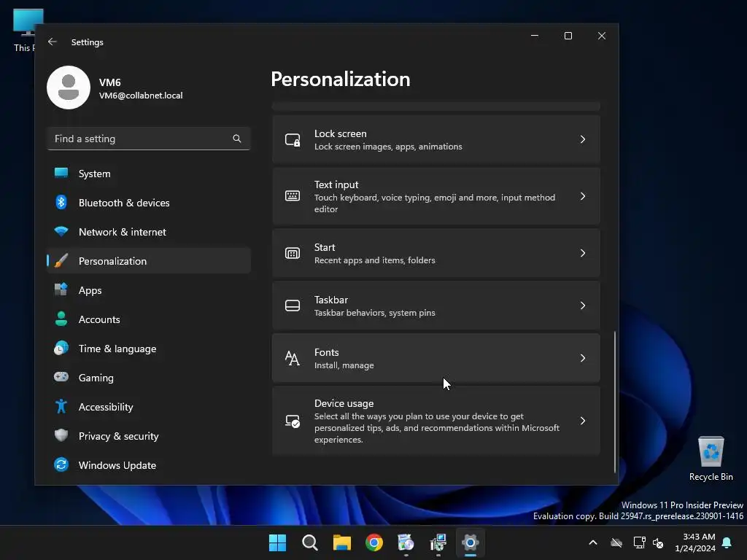
Task: Click the Windows Update refresh icon
Action: (61, 464)
